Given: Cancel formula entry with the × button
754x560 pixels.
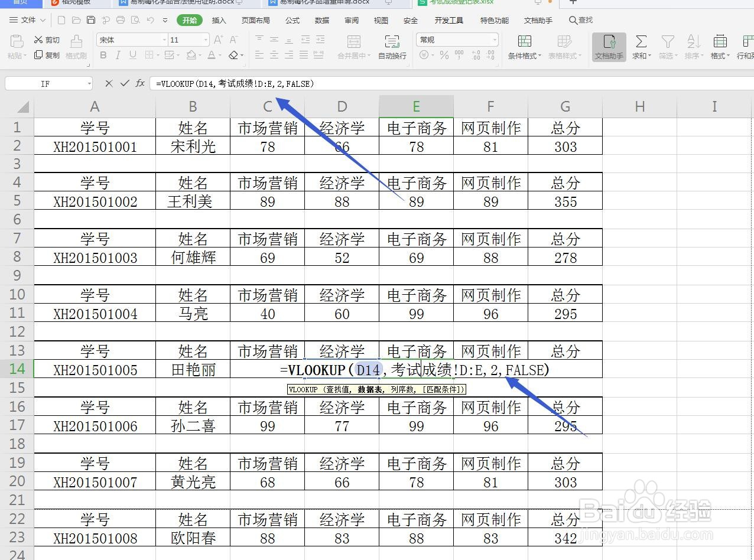Looking at the screenshot, I should tap(109, 83).
